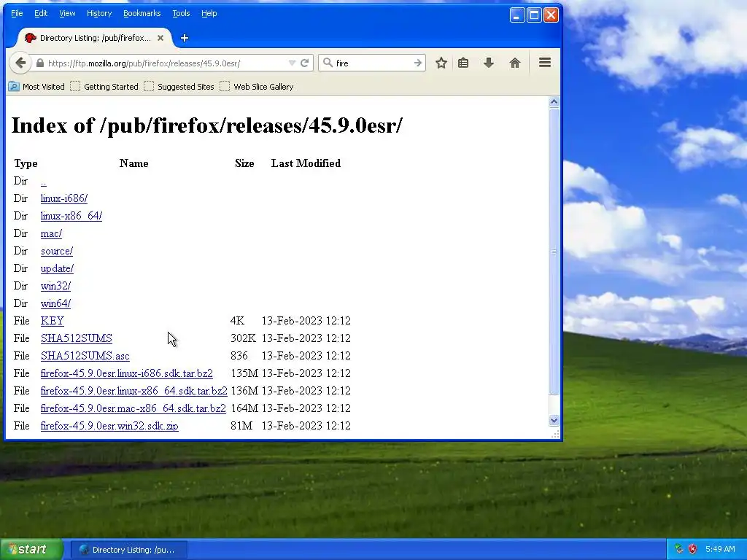Download firefox-45.9.0esr.linux-i686.sdk.tar.bz2
747x560 pixels.
click(127, 373)
